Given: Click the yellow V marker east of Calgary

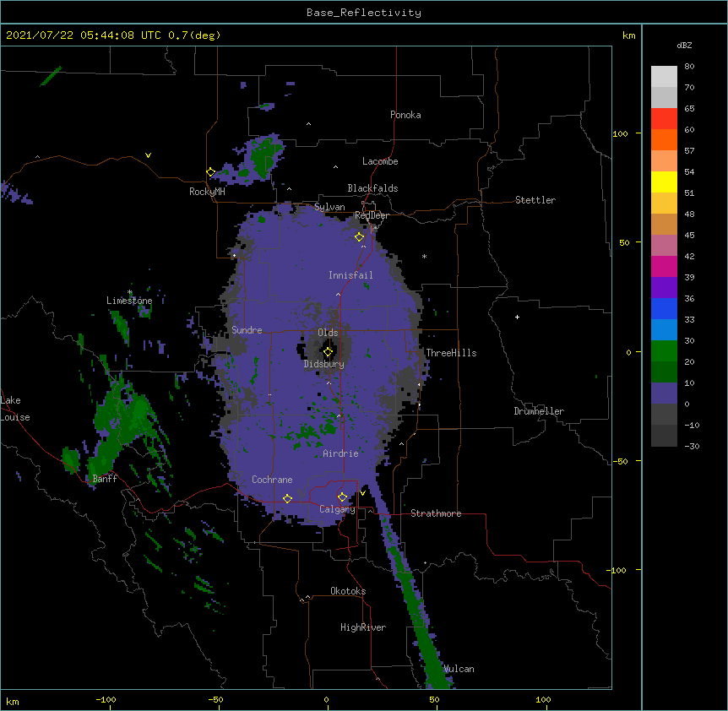Looking at the screenshot, I should [362, 493].
